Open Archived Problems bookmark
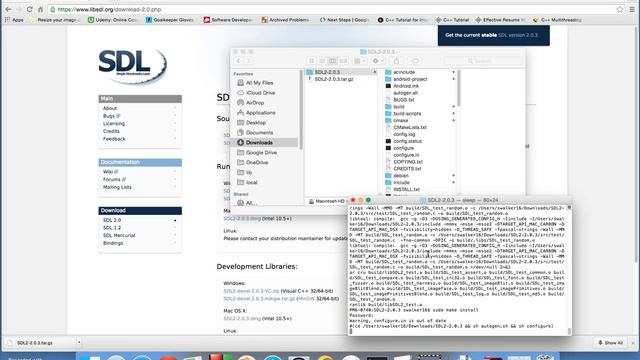 [285, 20]
